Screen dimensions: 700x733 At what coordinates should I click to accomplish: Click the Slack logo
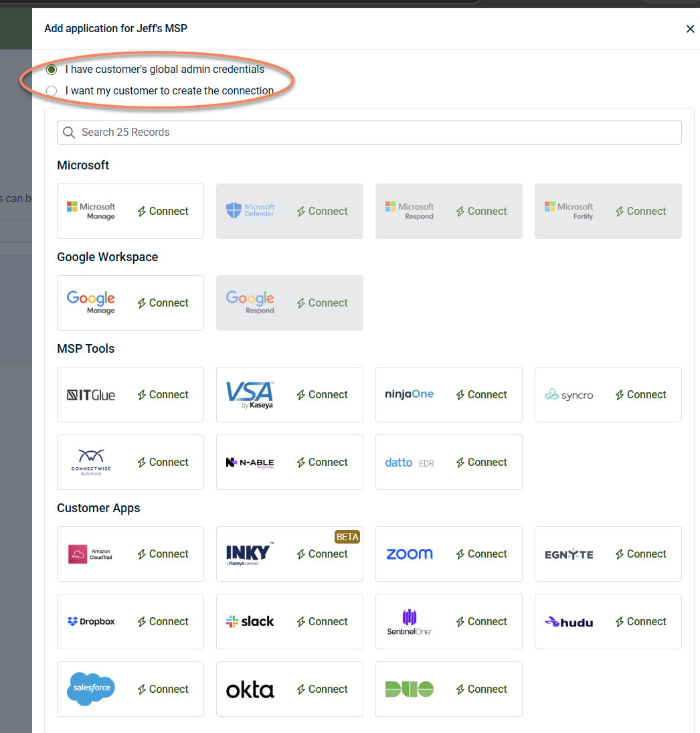coord(250,621)
